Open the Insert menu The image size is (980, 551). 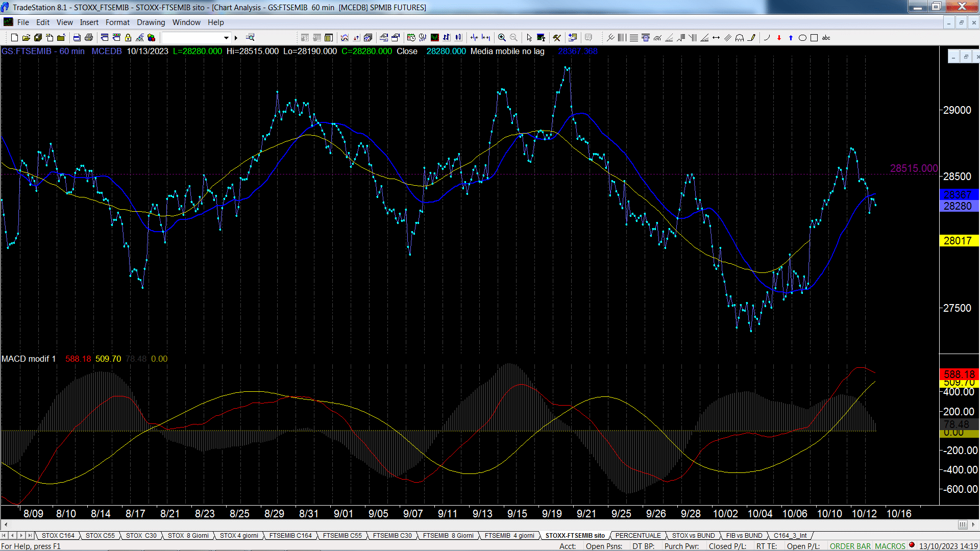tap(89, 22)
